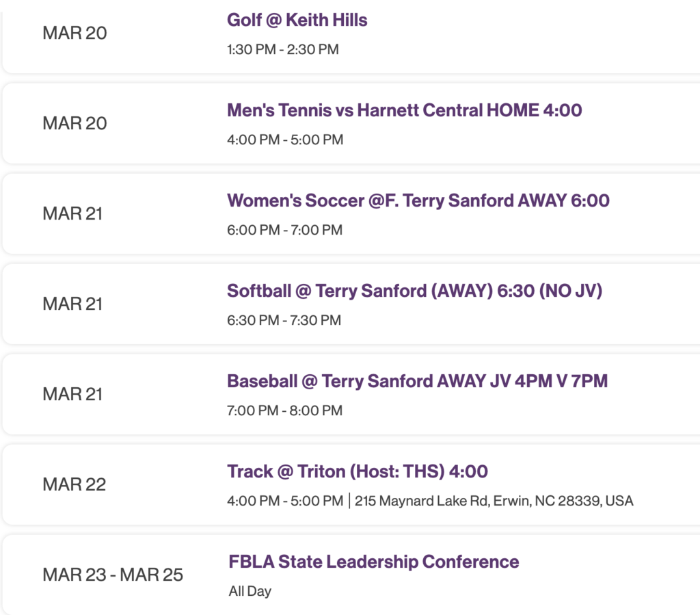Click the 215 Maynard Lake Rd address
The image size is (700, 615).
[494, 501]
